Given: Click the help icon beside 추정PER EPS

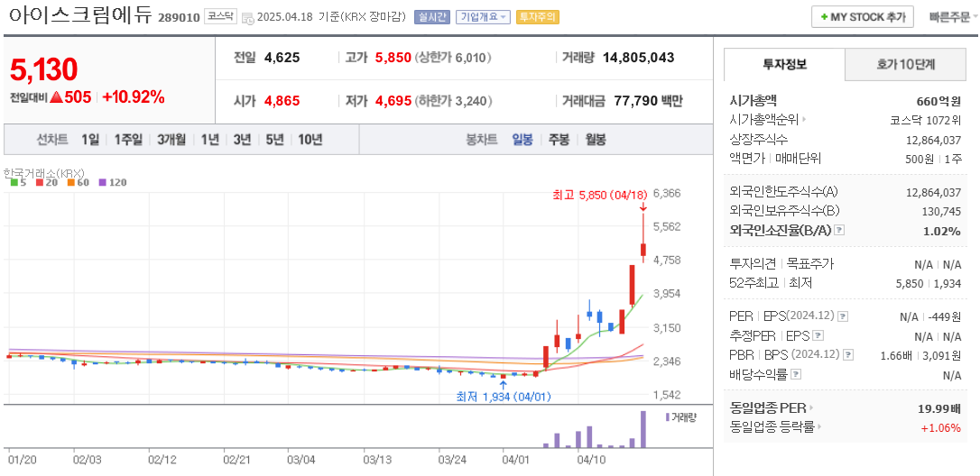Looking at the screenshot, I should point(818,336).
